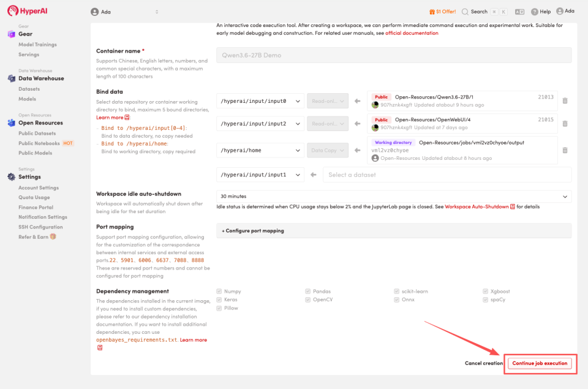Open Model Trainings in sidebar
Image resolution: width=588 pixels, height=389 pixels.
coord(37,45)
